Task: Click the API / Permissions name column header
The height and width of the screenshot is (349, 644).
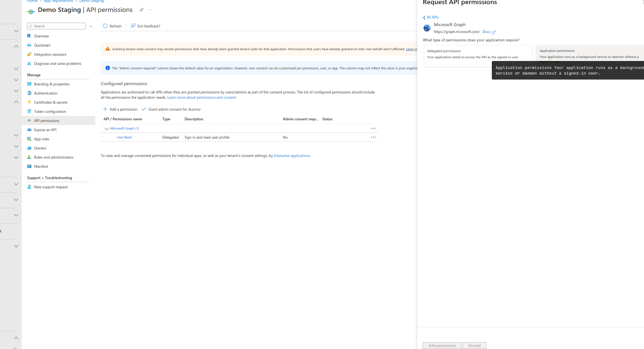Action: point(123,119)
